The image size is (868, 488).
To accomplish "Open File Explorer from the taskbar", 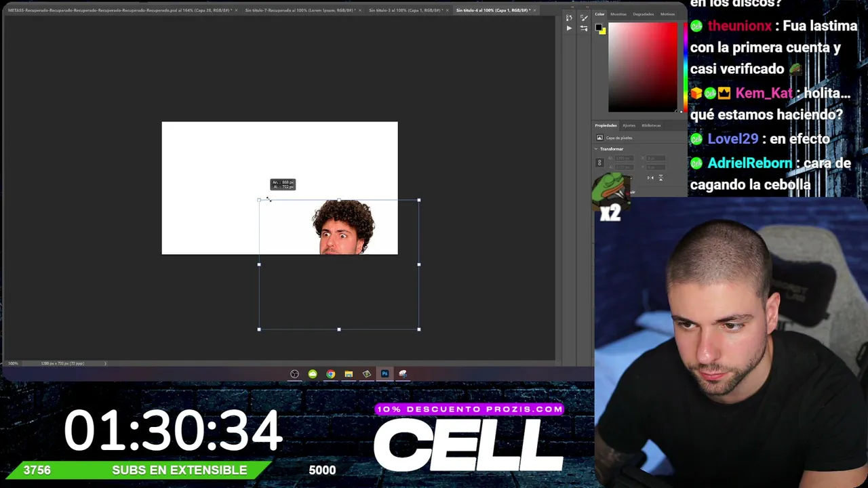I will tap(349, 373).
